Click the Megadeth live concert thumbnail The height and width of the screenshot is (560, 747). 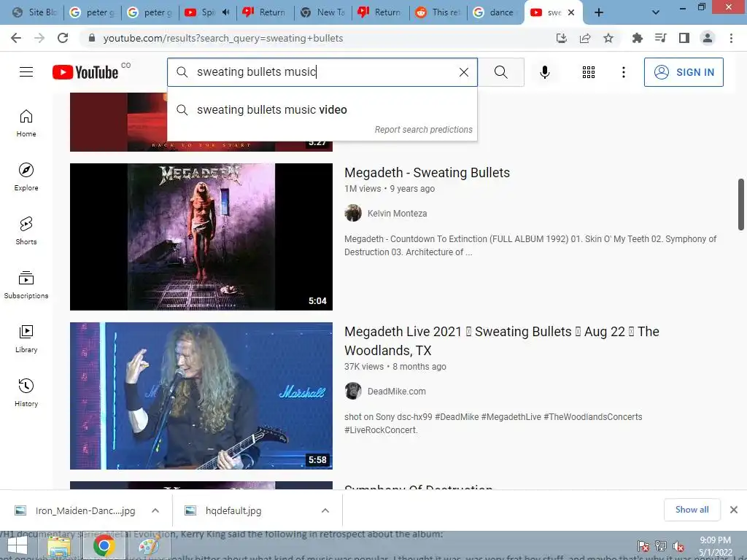pyautogui.click(x=201, y=396)
